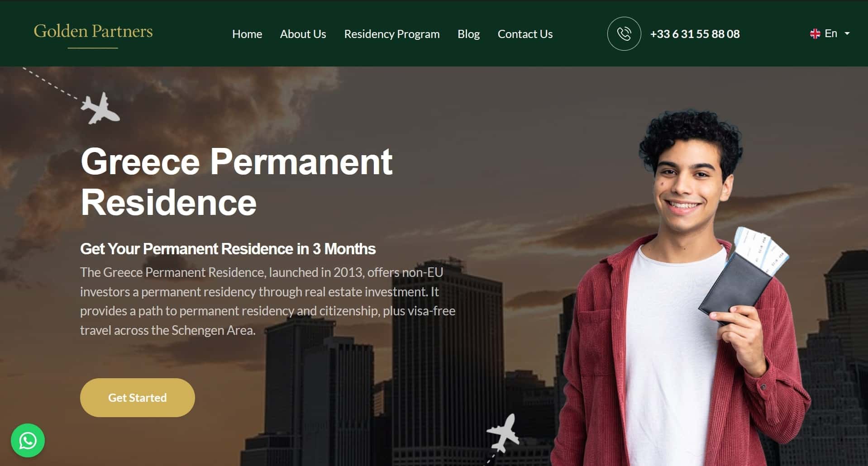Click the Get Started button

(x=138, y=398)
